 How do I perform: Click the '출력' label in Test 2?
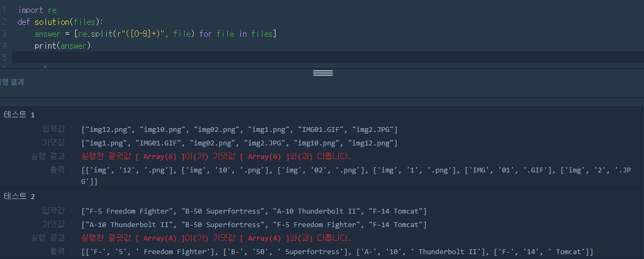pyautogui.click(x=57, y=251)
